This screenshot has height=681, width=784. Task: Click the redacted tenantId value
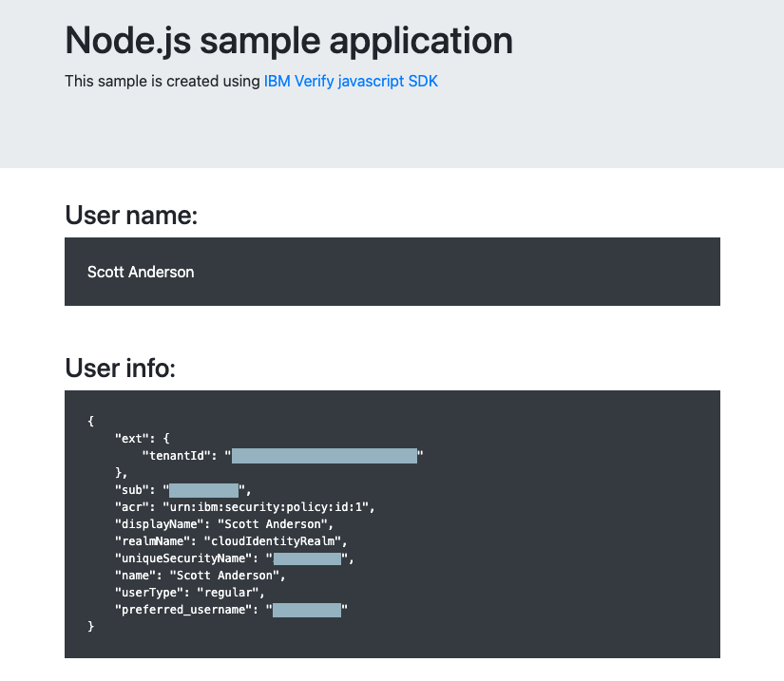coord(324,456)
